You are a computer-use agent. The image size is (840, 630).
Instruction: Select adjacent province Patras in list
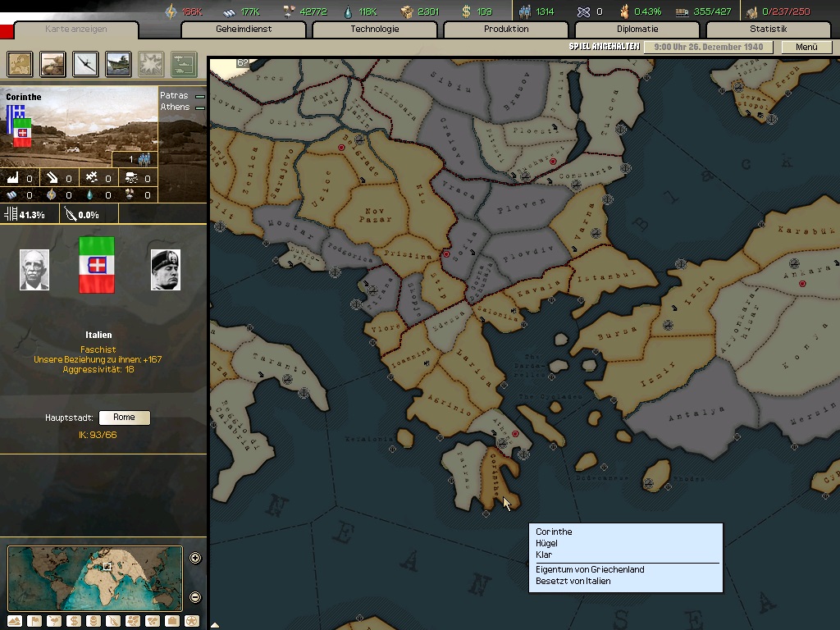(x=174, y=96)
